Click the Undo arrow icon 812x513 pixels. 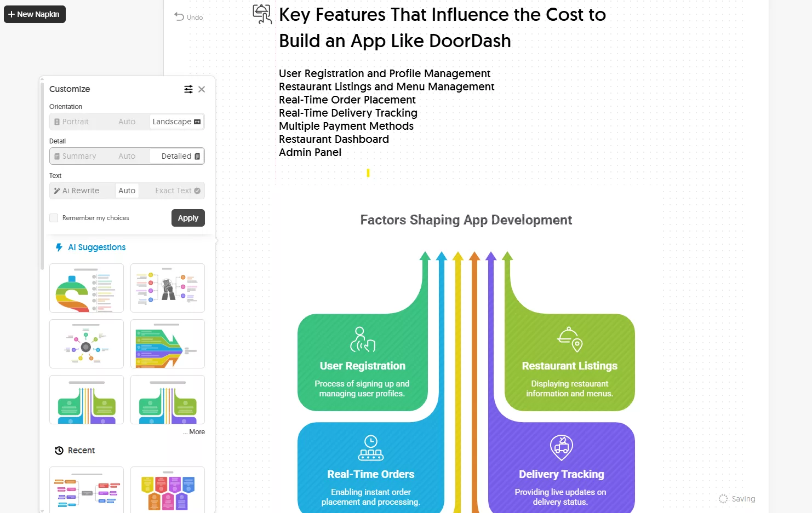pos(179,17)
